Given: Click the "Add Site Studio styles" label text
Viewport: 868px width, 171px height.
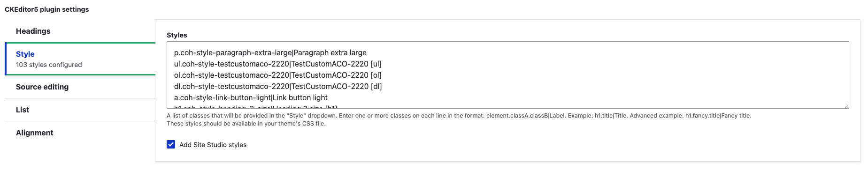Looking at the screenshot, I should coord(213,145).
